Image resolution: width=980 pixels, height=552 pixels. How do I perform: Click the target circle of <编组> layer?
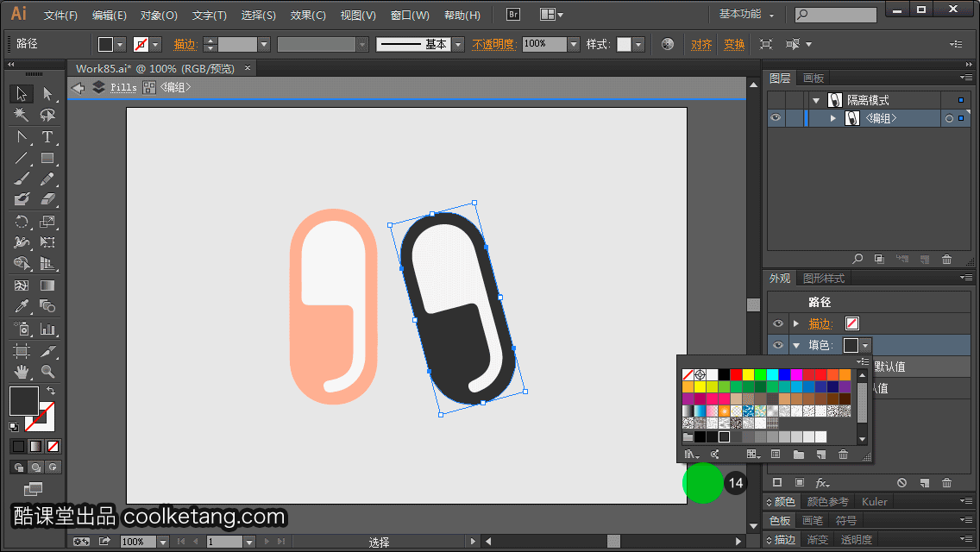pos(949,118)
